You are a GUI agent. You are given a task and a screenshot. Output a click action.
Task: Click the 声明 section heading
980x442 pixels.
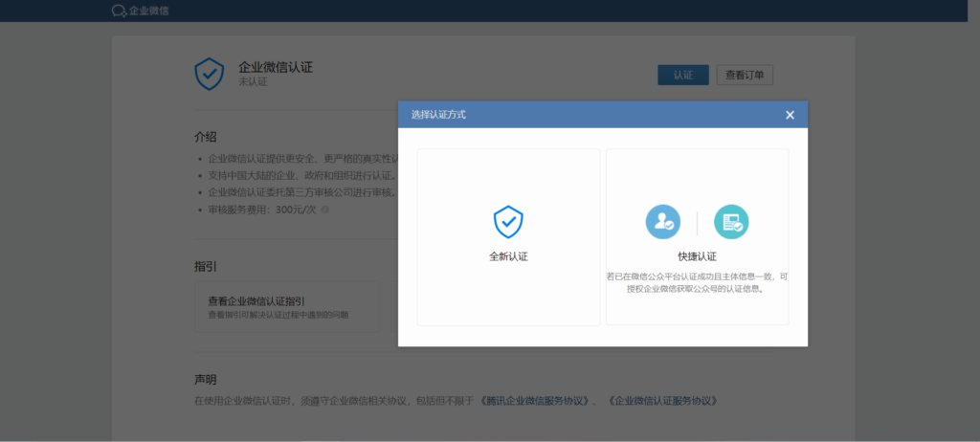(206, 380)
